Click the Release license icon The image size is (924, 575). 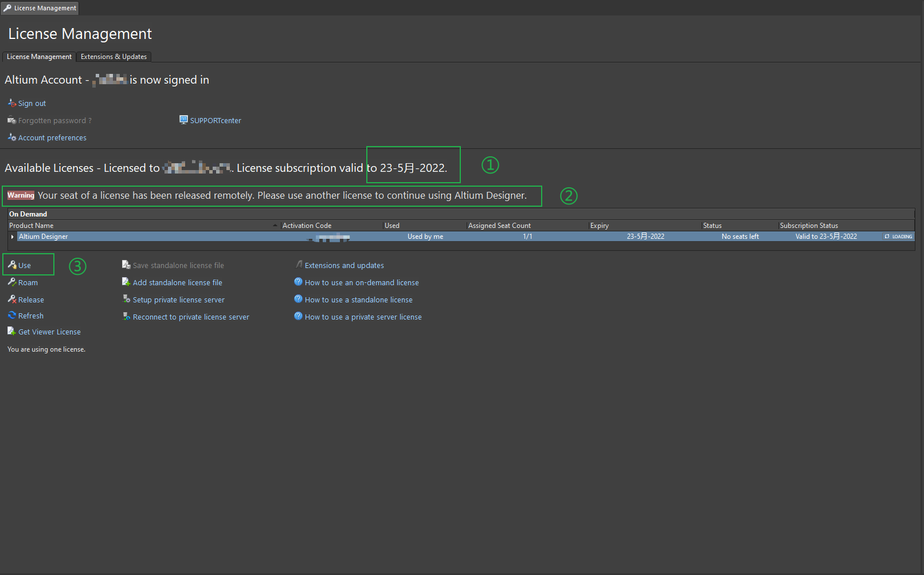[x=11, y=300]
